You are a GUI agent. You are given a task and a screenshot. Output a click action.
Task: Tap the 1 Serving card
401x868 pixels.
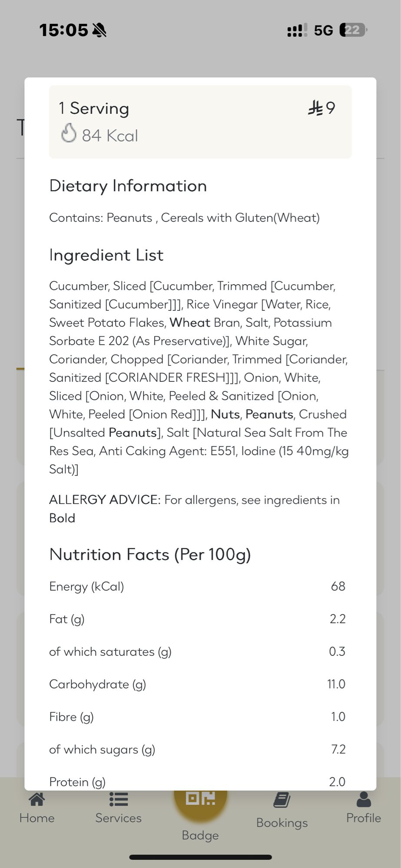click(x=200, y=122)
